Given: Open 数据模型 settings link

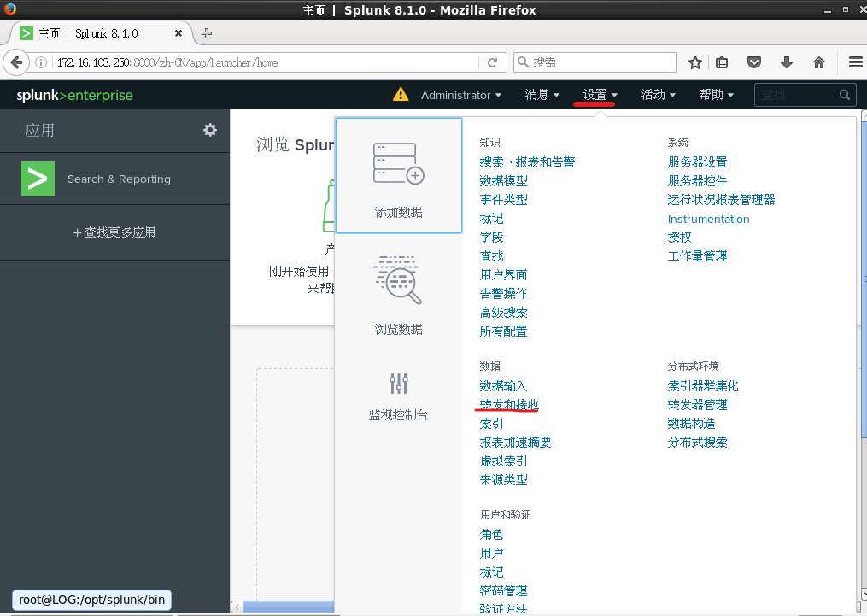Looking at the screenshot, I should [x=503, y=181].
